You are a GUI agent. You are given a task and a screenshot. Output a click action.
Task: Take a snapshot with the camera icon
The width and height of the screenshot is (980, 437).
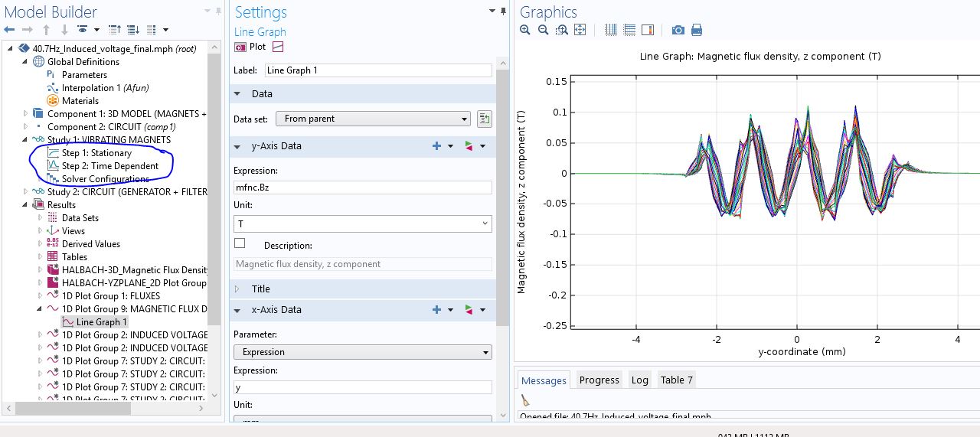tap(678, 30)
